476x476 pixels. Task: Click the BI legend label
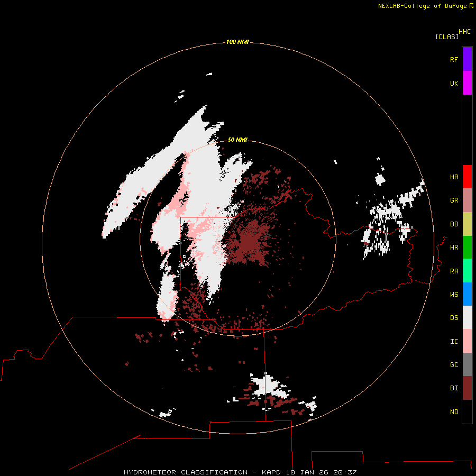(x=454, y=388)
